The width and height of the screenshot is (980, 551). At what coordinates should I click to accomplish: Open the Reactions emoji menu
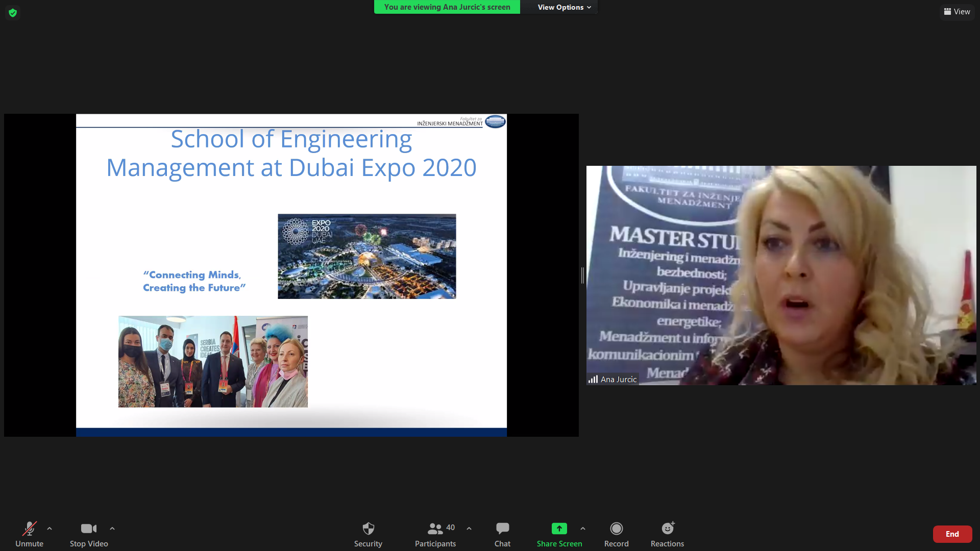667,534
